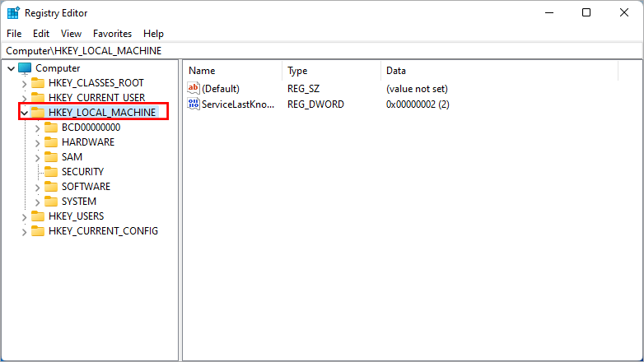The width and height of the screenshot is (644, 362).
Task: Click the HARDWARE folder icon
Action: [x=51, y=142]
